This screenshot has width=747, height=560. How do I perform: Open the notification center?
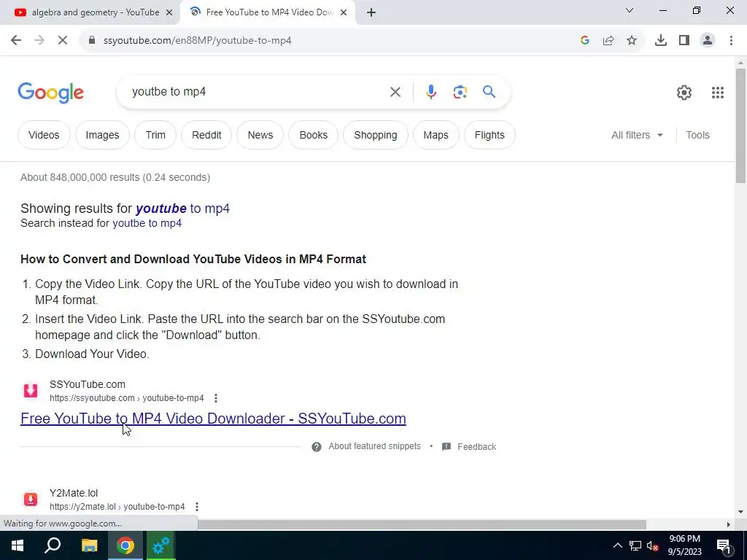coord(724,545)
